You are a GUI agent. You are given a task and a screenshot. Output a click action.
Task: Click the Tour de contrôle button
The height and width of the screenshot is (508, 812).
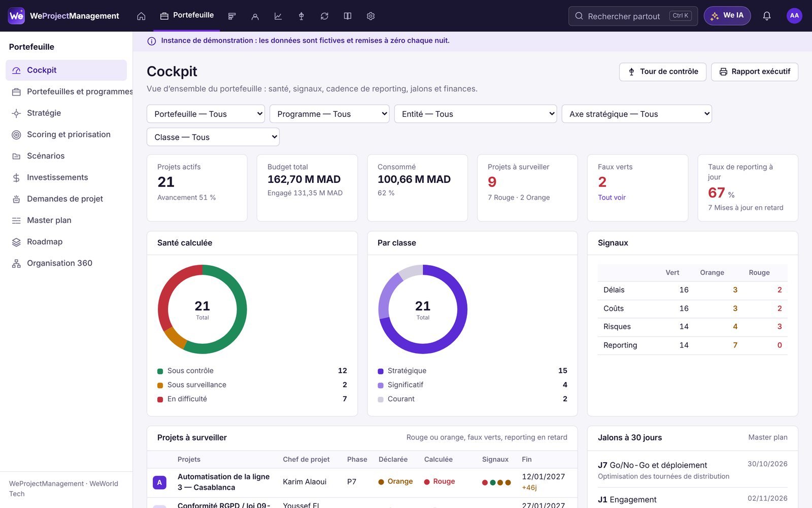662,72
